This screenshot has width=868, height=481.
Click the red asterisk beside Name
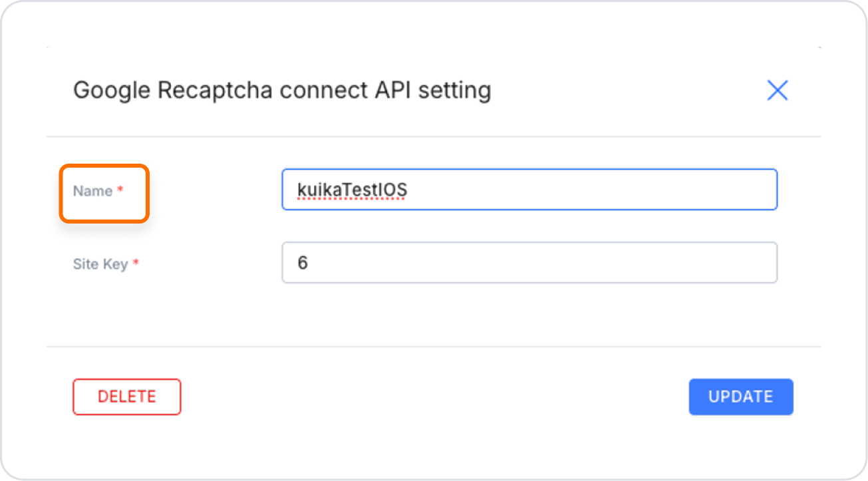click(x=120, y=191)
